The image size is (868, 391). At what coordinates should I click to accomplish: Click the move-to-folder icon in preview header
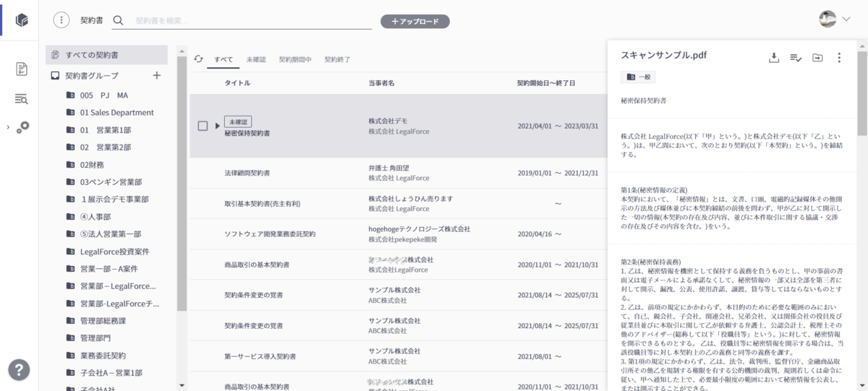click(x=817, y=58)
